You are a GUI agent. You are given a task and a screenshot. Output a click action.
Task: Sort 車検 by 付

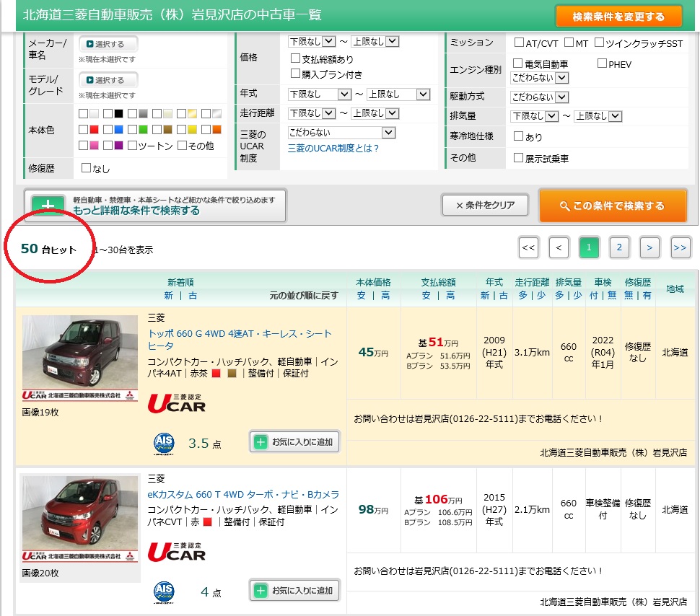[x=594, y=296]
